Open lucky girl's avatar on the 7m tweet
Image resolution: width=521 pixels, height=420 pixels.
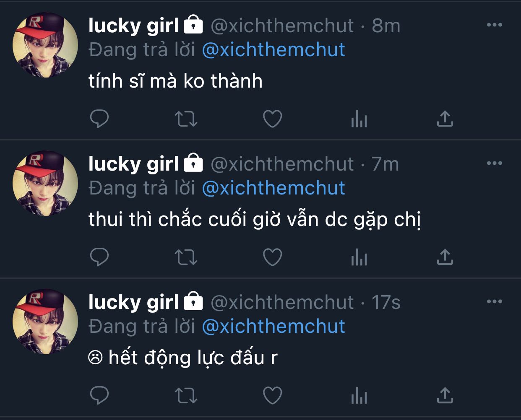tap(45, 183)
